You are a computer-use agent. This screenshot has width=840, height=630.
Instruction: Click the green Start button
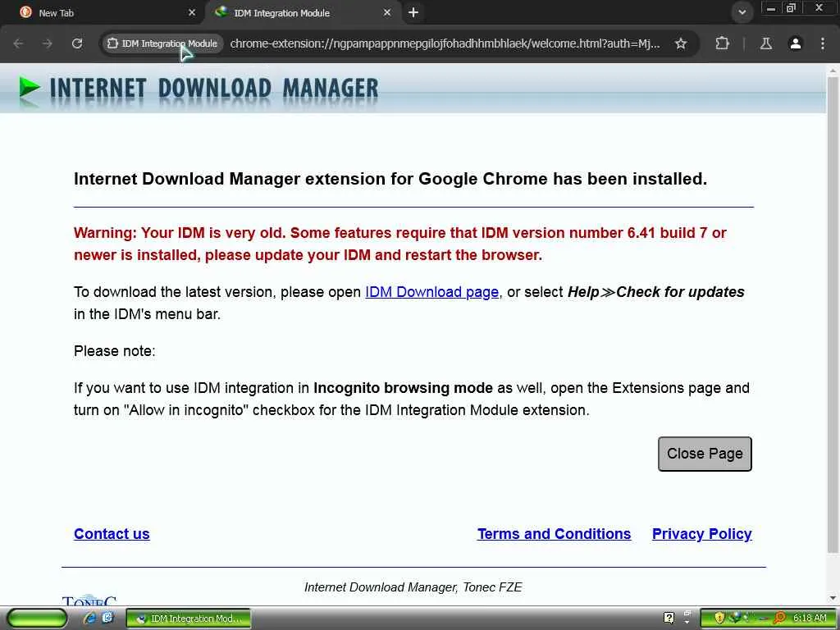[x=38, y=619]
